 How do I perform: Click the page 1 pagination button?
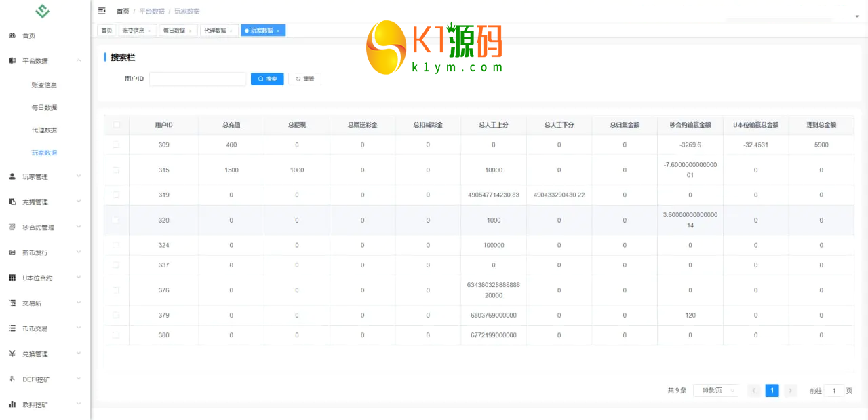(772, 390)
